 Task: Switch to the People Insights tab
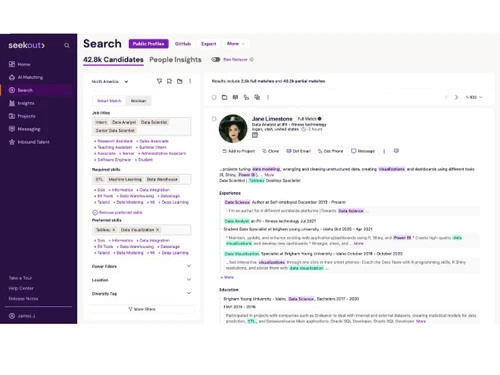[x=175, y=60]
